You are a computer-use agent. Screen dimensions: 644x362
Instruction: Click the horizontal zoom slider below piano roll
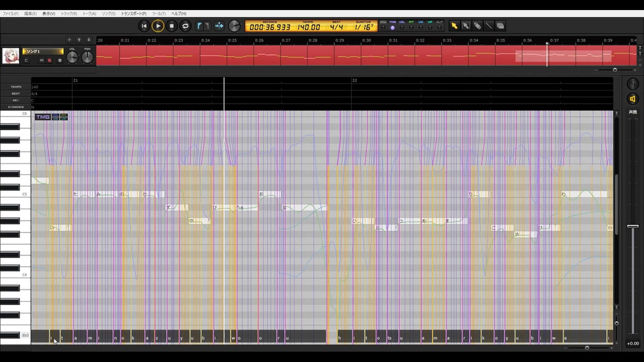(x=587, y=348)
